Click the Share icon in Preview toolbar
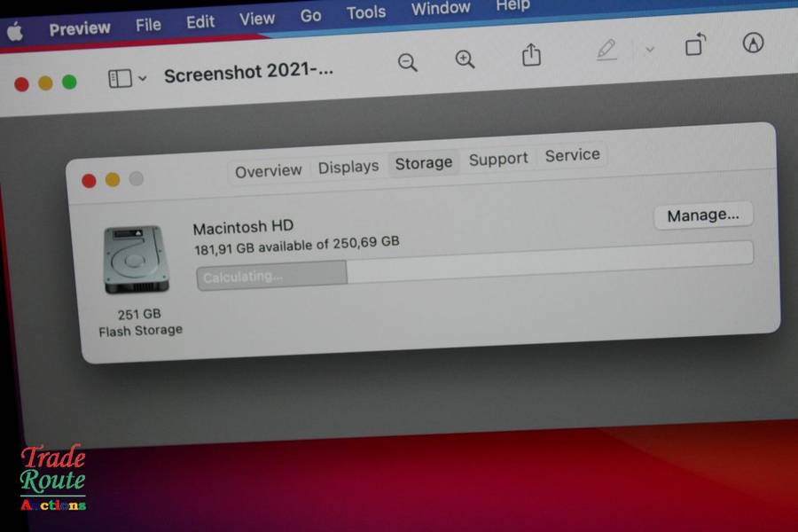 [531, 56]
